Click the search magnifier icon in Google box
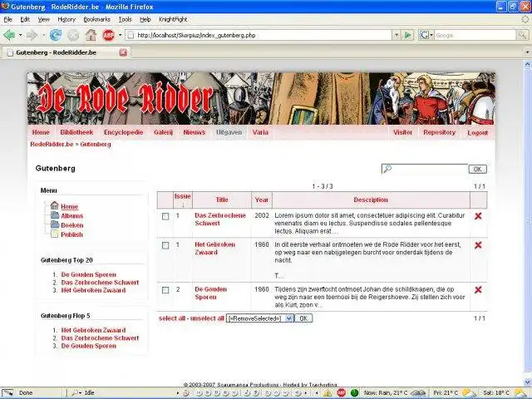Screen dimensions: 532x399 [x=522, y=35]
